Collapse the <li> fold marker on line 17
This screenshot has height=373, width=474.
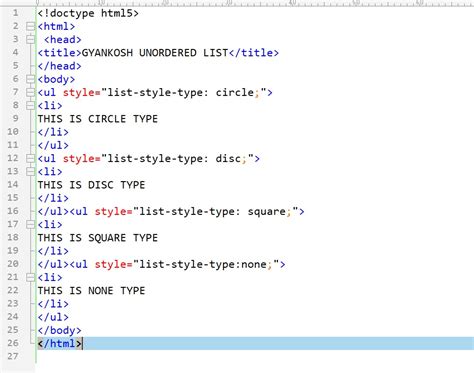(x=30, y=224)
